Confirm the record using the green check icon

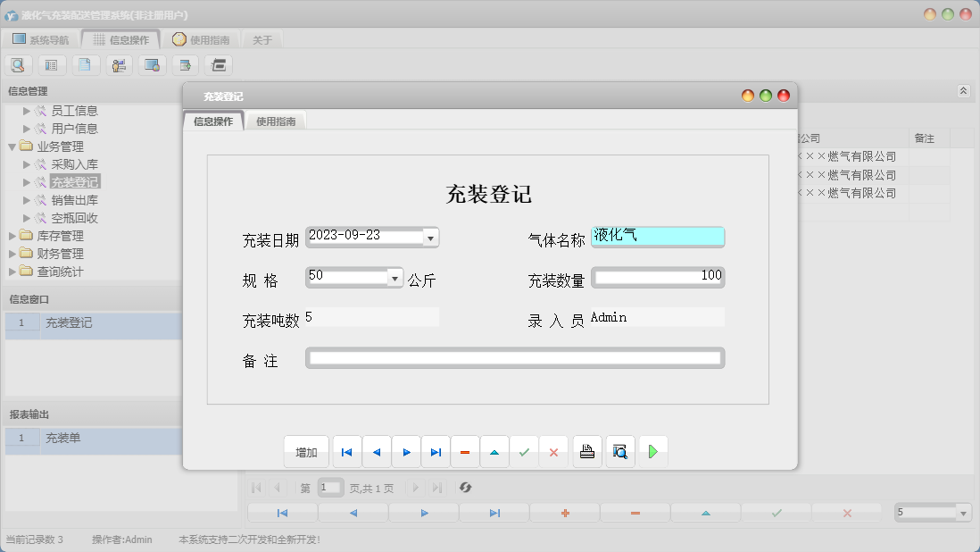click(x=524, y=451)
